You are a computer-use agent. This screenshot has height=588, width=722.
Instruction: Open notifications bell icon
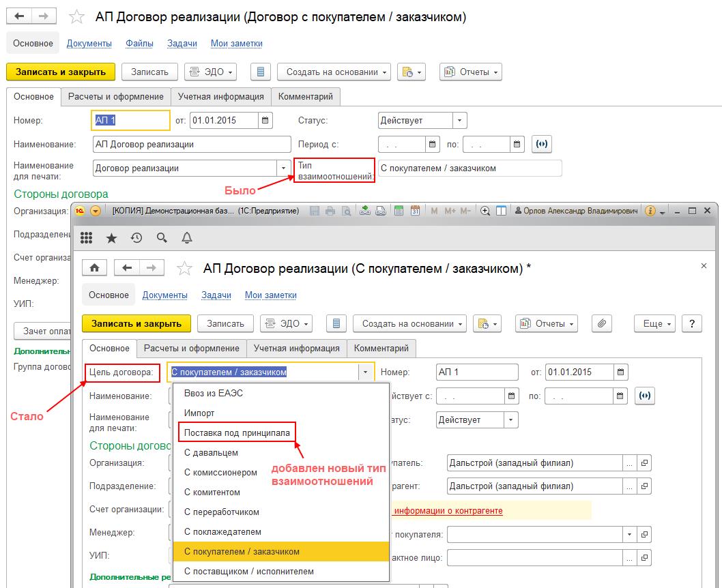coord(186,238)
